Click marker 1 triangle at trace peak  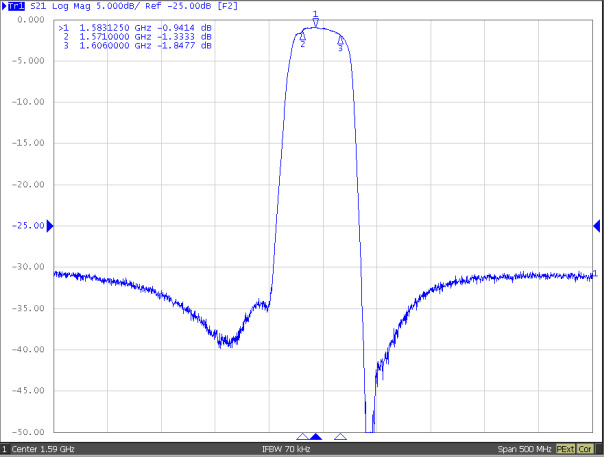[x=315, y=22]
